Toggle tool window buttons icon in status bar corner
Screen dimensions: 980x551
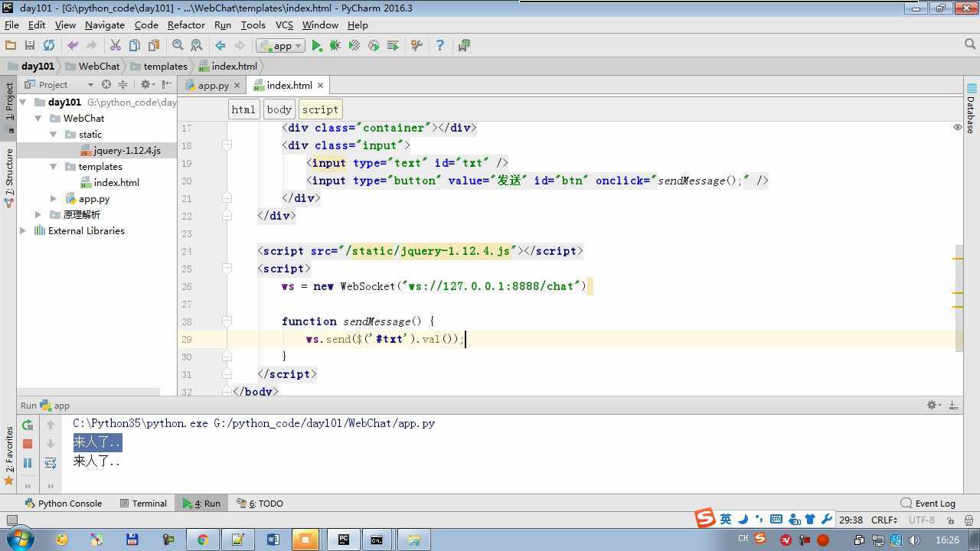coord(11,520)
